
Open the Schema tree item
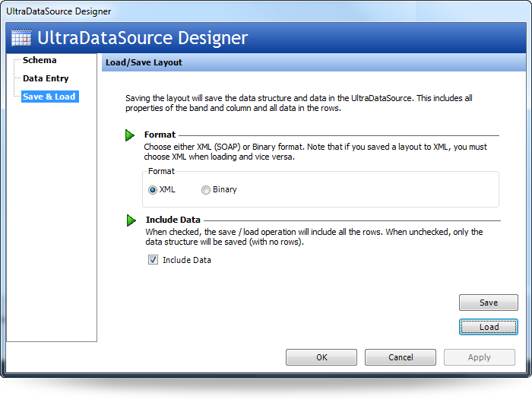click(40, 60)
